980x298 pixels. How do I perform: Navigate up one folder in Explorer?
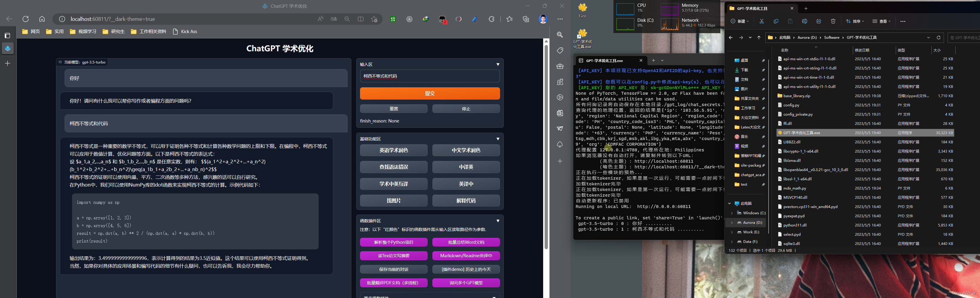(x=759, y=37)
